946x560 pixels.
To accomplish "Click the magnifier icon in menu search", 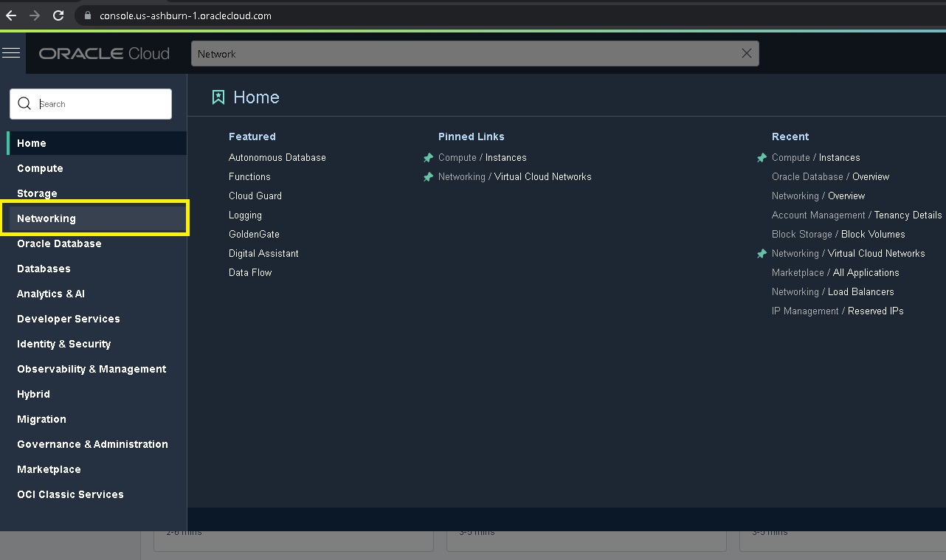I will (x=24, y=104).
